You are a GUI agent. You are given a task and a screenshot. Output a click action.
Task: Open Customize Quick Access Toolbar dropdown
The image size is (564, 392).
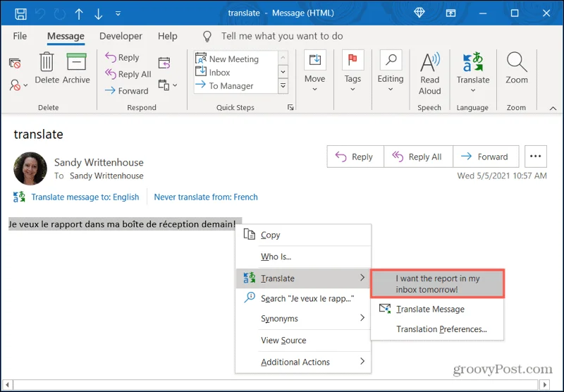pos(118,13)
